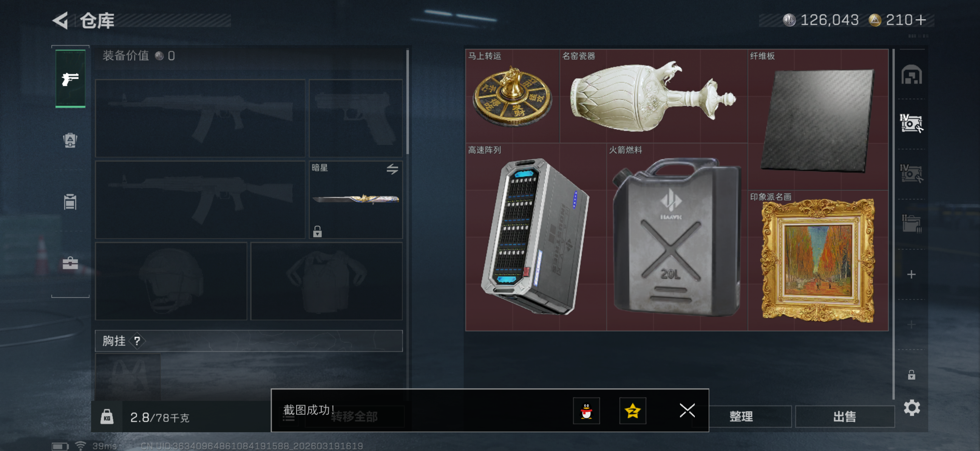Dismiss the 截图成功 notification with X
Image resolution: width=980 pixels, height=451 pixels.
687,411
